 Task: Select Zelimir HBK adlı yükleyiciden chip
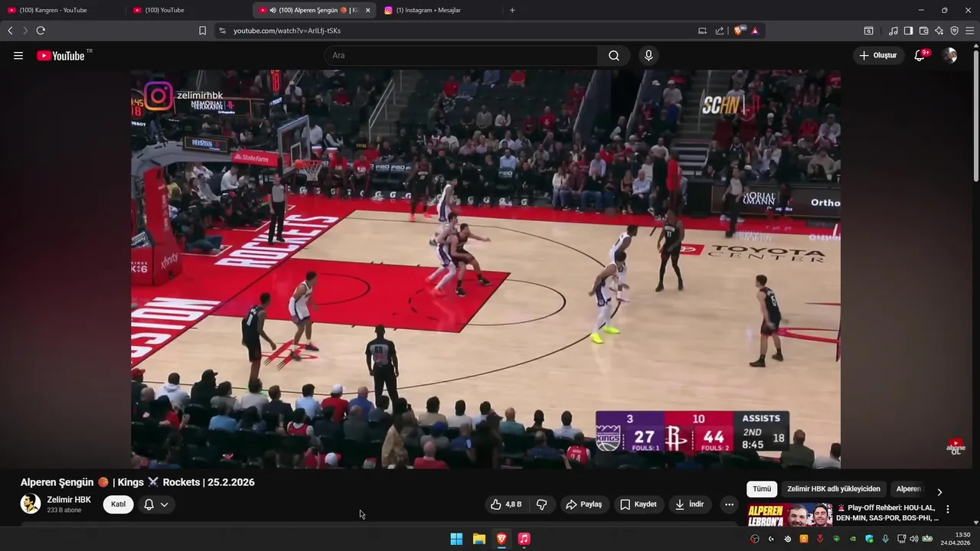pos(834,489)
